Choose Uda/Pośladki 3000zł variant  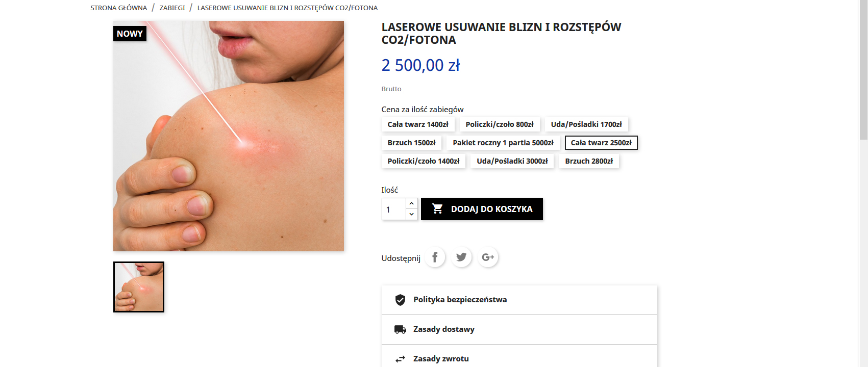click(512, 161)
